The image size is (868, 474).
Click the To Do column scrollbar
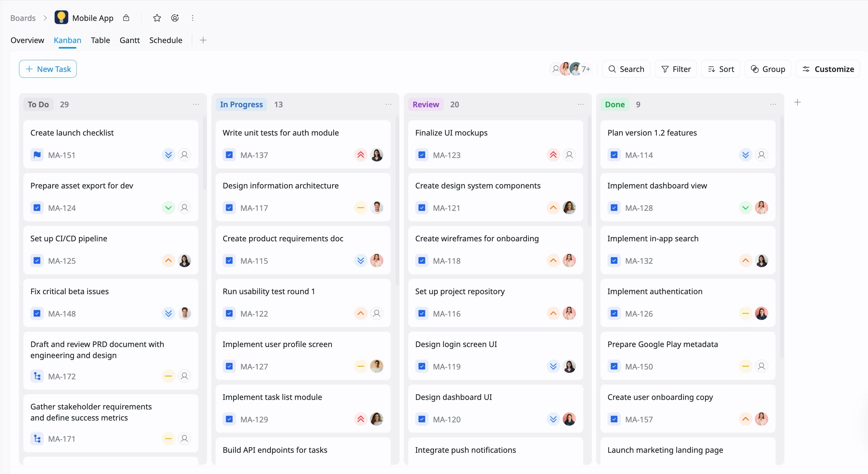205,153
